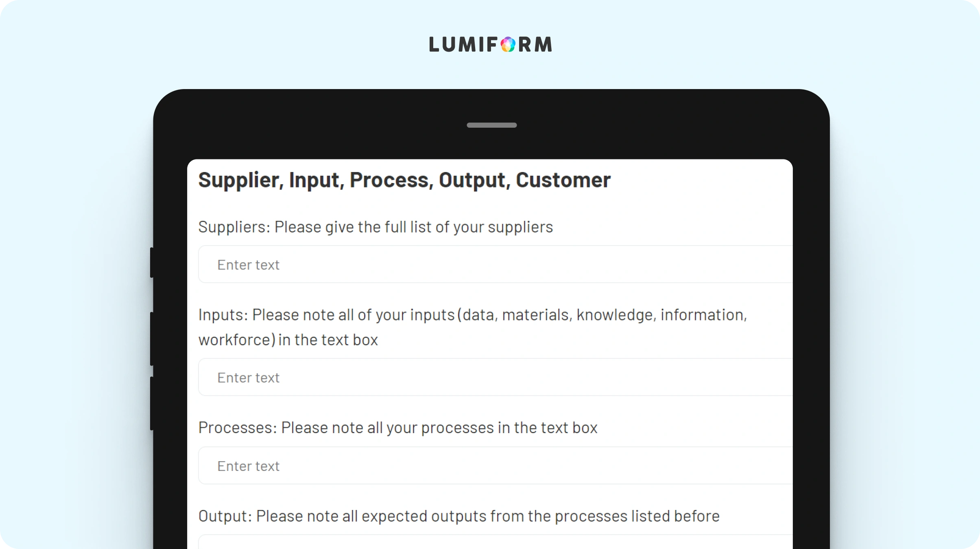The height and width of the screenshot is (549, 980).
Task: Focus the Processes 'Enter text' field
Action: coord(495,466)
